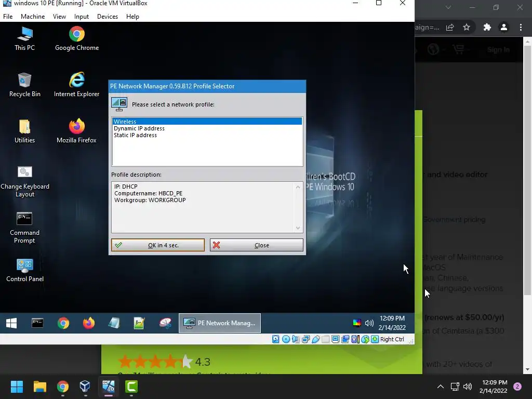Open VirtualBox File menu
Viewport: 532px width, 399px height.
pos(8,17)
